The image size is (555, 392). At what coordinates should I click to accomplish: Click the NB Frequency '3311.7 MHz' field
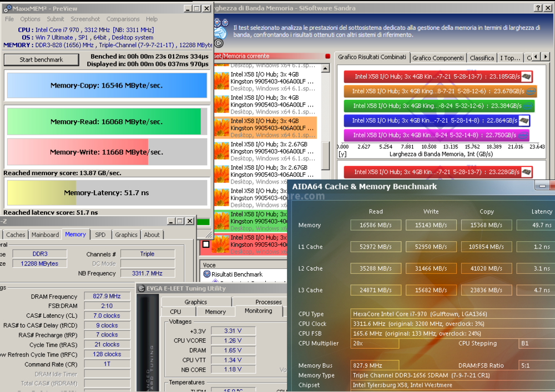pyautogui.click(x=147, y=273)
